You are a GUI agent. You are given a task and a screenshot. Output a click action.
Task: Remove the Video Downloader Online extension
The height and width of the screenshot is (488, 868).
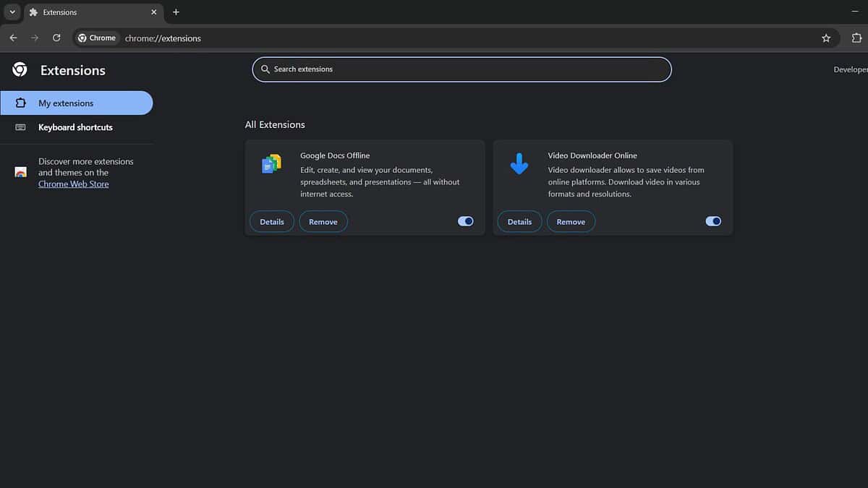pyautogui.click(x=571, y=222)
